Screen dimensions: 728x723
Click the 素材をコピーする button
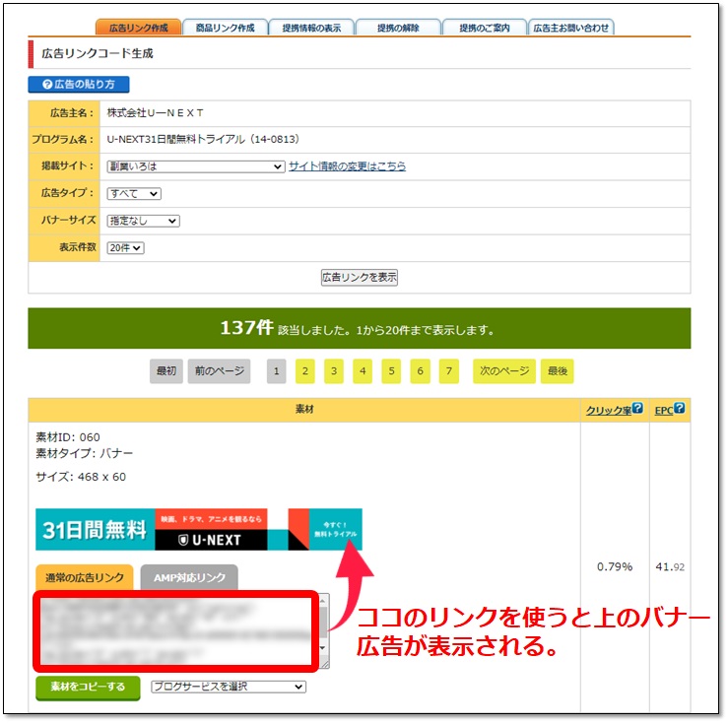tap(88, 688)
